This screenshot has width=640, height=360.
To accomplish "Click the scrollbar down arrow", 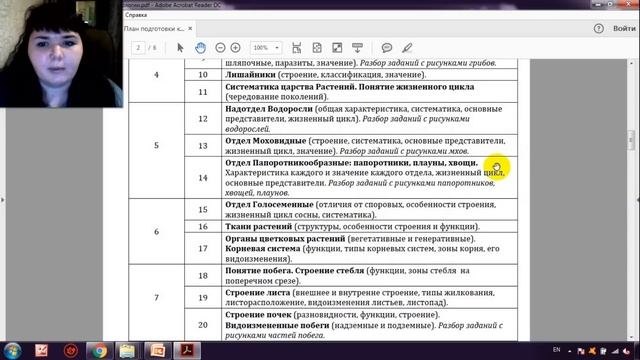I will (631, 338).
